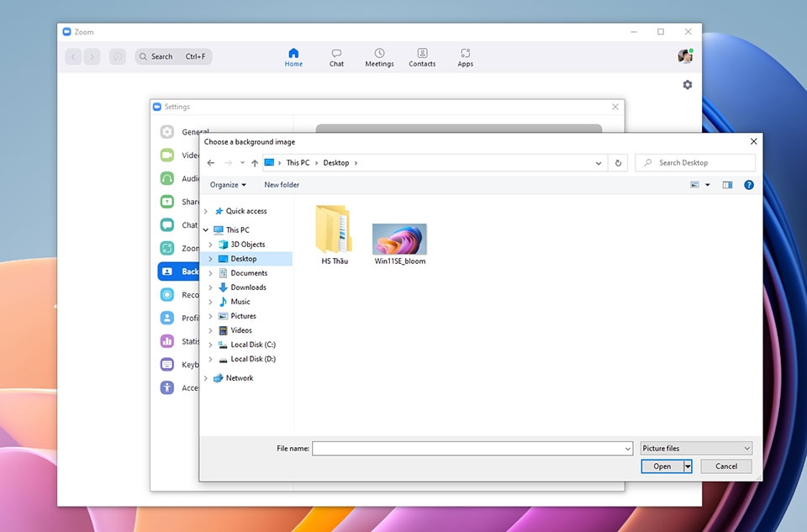Screen dimensions: 807x532
Task: Click the profile avatar picture
Action: pos(685,55)
